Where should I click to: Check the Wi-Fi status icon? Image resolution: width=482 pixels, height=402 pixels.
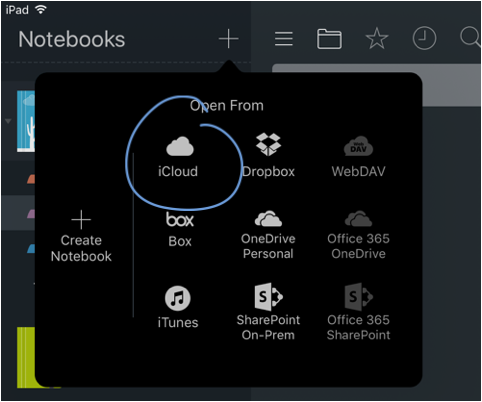40,10
